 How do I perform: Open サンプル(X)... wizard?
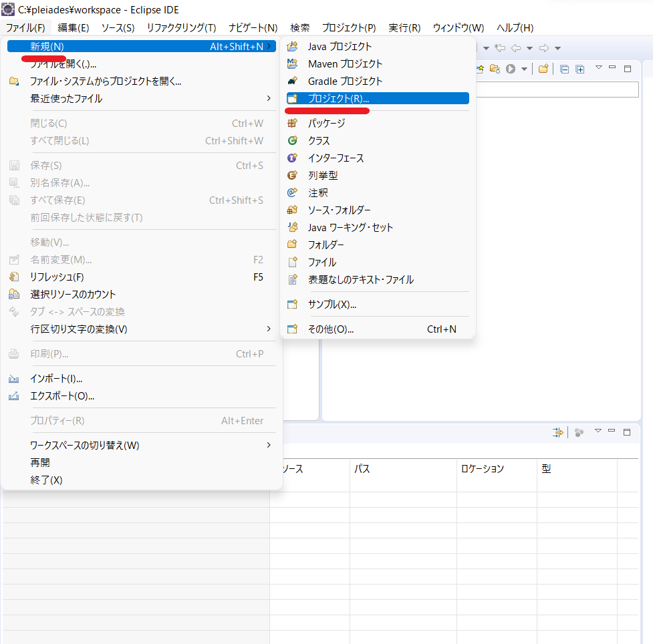(378, 305)
